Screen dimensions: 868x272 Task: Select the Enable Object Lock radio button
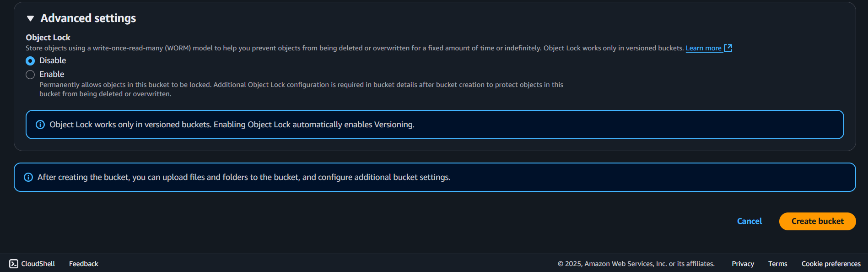(30, 75)
